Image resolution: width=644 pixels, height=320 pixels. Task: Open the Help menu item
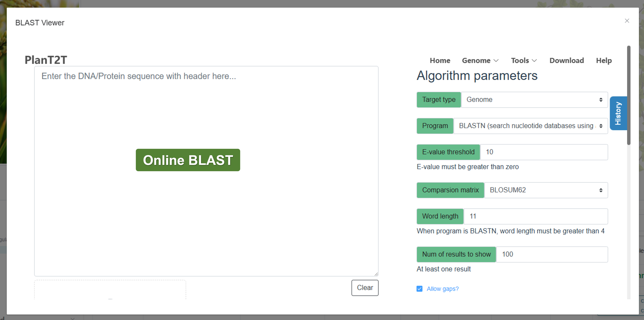tap(604, 61)
